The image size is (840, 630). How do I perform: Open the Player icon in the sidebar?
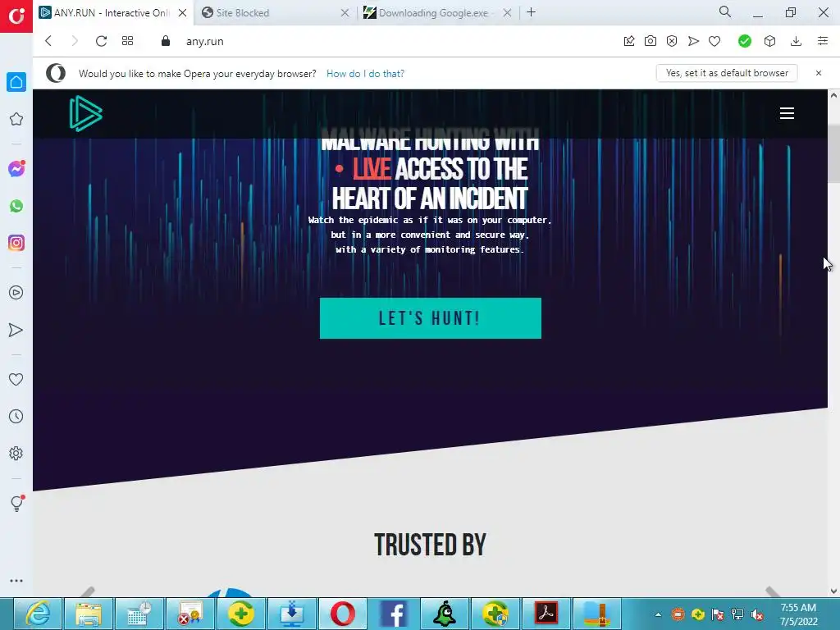(x=16, y=293)
